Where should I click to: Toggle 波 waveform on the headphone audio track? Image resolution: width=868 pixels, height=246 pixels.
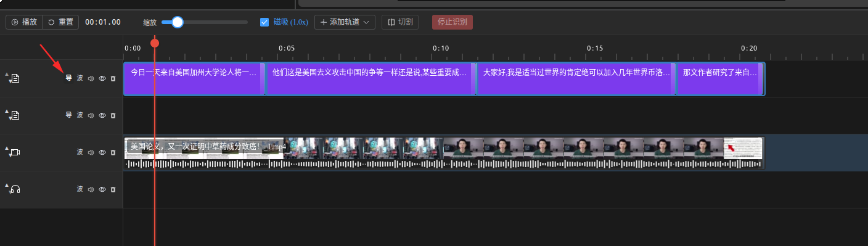tap(80, 189)
